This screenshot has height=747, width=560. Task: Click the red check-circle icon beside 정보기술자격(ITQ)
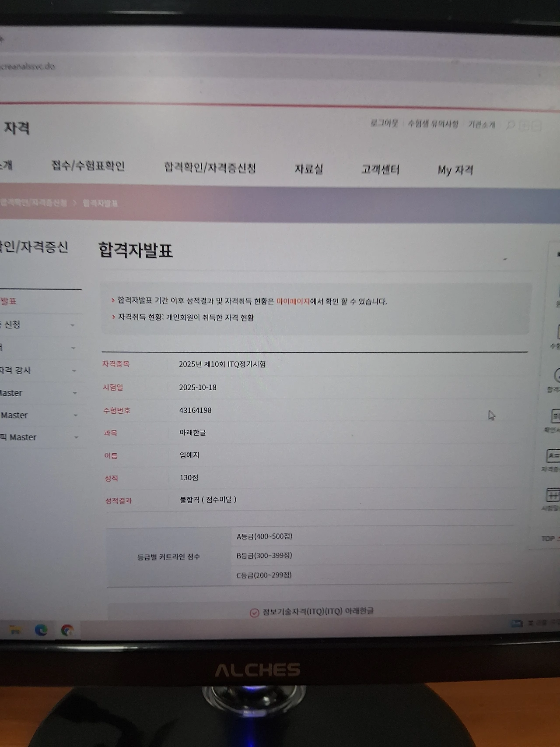tap(254, 613)
